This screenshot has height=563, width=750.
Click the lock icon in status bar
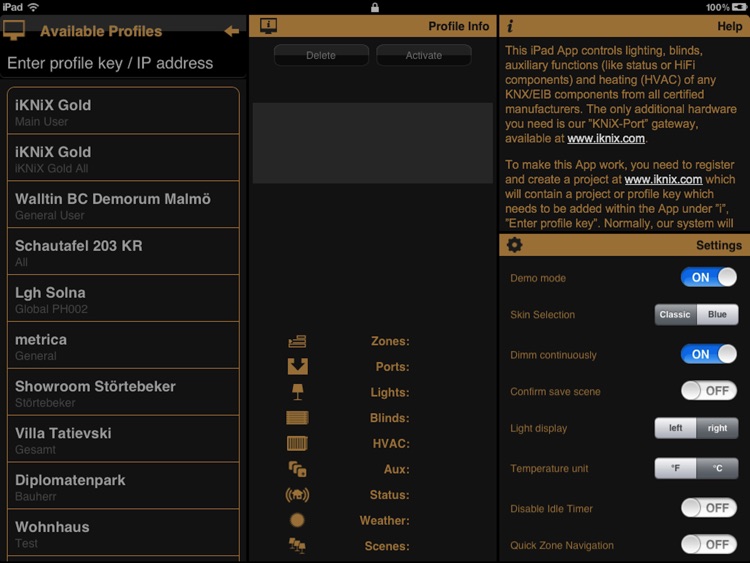click(375, 7)
